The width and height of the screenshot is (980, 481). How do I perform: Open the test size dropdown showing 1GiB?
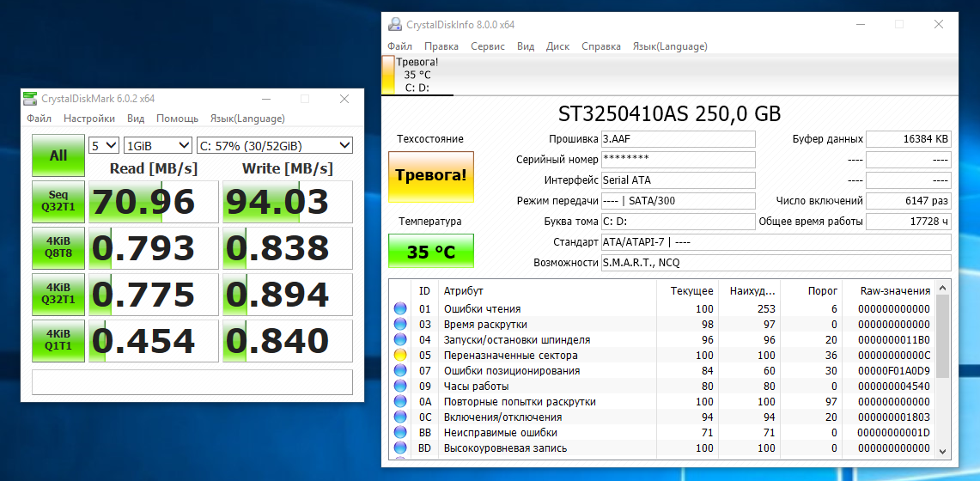158,145
